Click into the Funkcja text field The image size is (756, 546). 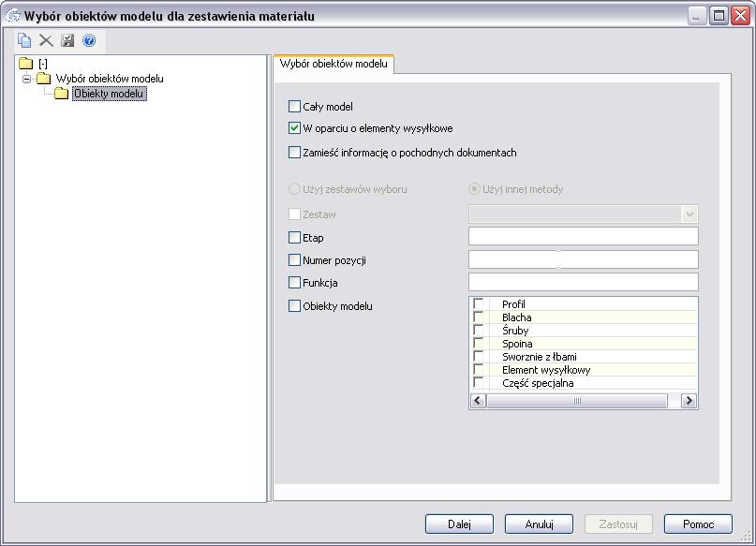[x=584, y=282]
